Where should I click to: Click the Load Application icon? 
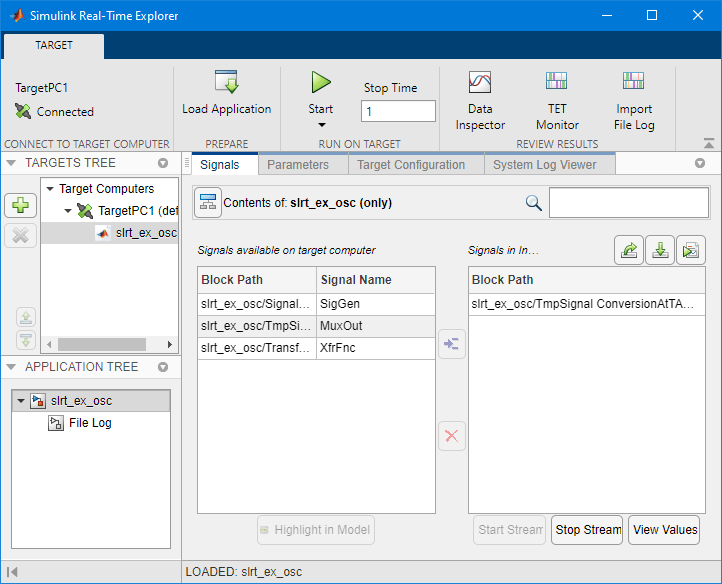226,82
